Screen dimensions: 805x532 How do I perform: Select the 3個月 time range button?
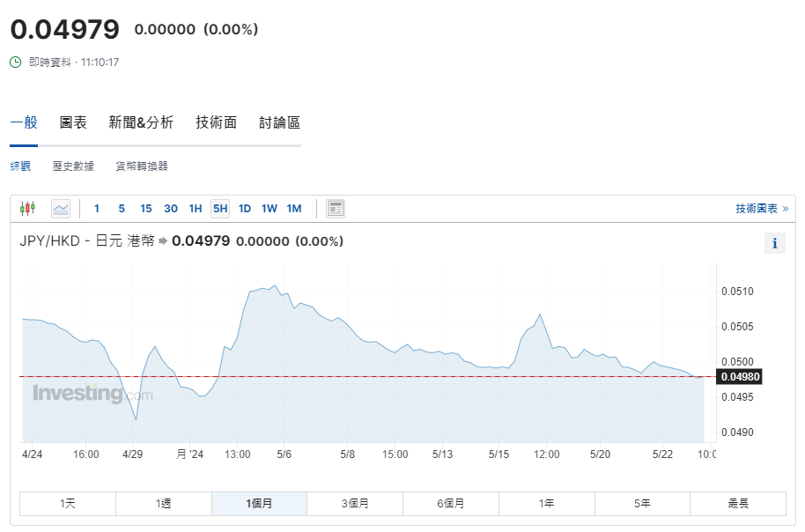pyautogui.click(x=355, y=504)
